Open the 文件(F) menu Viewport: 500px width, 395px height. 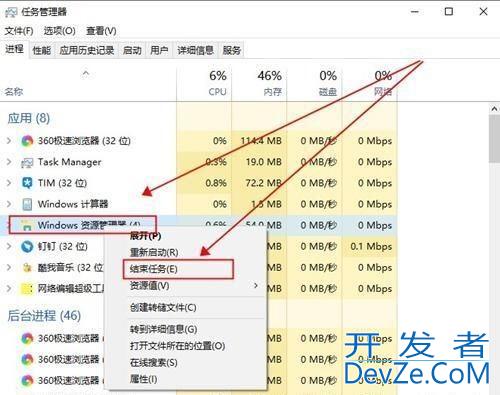[19, 31]
